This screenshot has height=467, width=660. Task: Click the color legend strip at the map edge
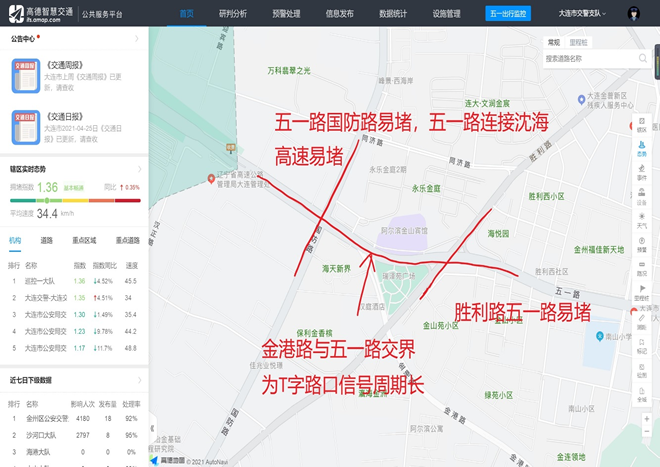(657, 61)
